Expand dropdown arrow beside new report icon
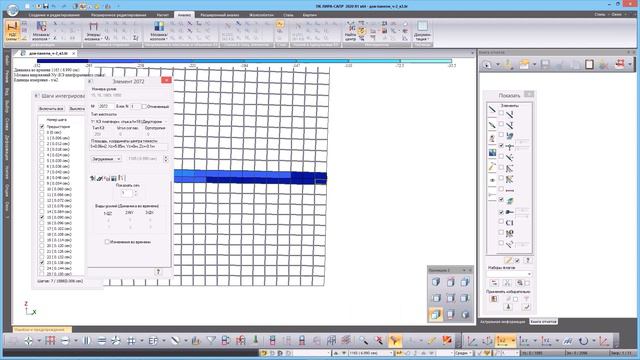 tap(497, 64)
